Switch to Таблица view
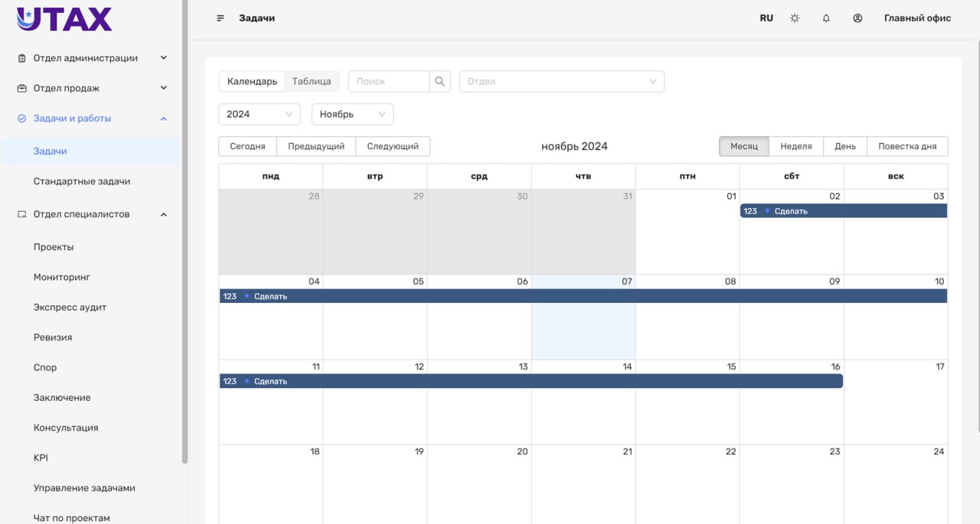This screenshot has height=524, width=980. pos(312,81)
